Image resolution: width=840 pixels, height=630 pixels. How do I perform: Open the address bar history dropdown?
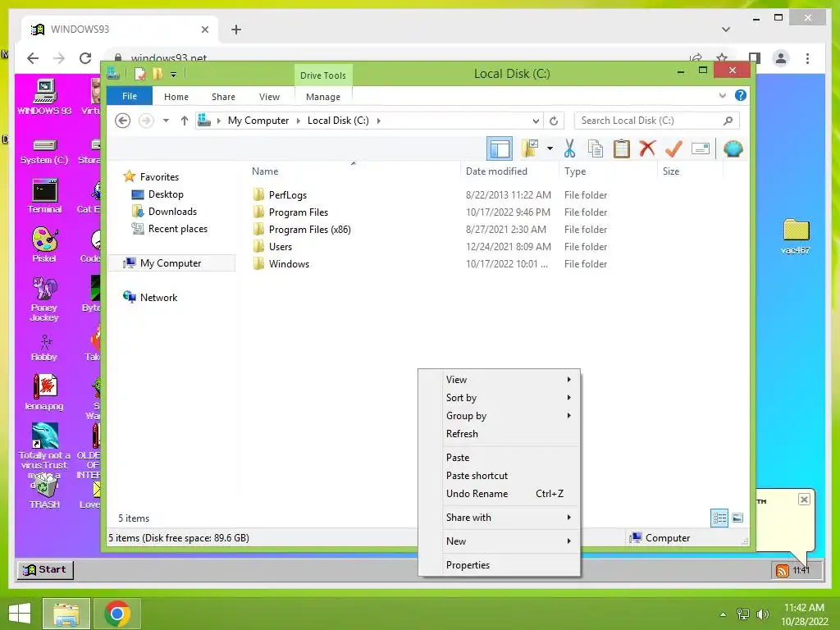[x=536, y=121]
